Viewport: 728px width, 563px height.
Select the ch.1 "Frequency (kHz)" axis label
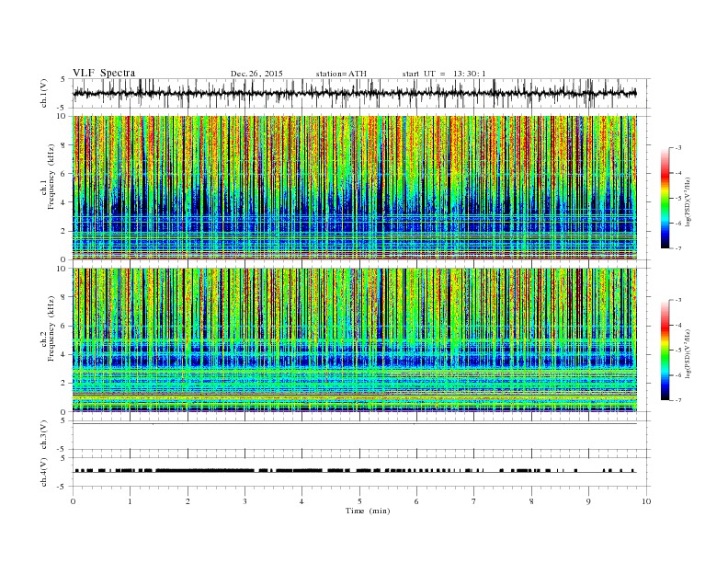click(x=51, y=177)
